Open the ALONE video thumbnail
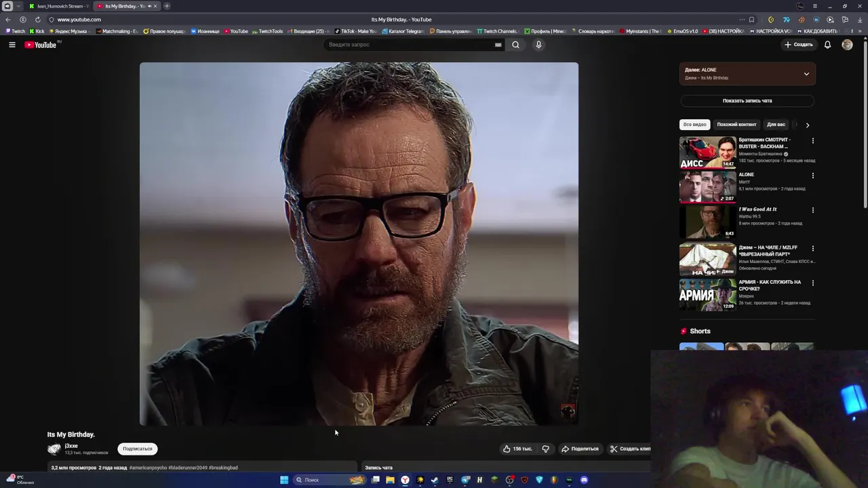Image resolution: width=868 pixels, height=488 pixels. 707,186
